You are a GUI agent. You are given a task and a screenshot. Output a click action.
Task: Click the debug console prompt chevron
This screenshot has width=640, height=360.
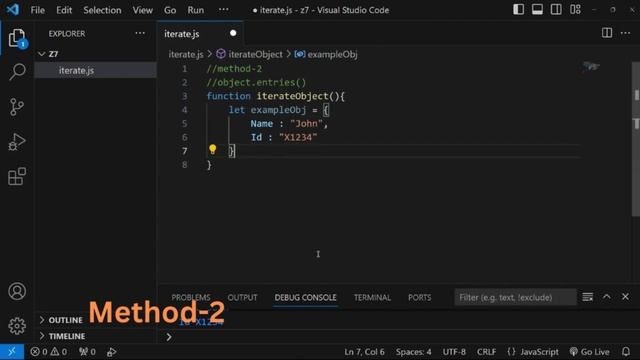[169, 337]
